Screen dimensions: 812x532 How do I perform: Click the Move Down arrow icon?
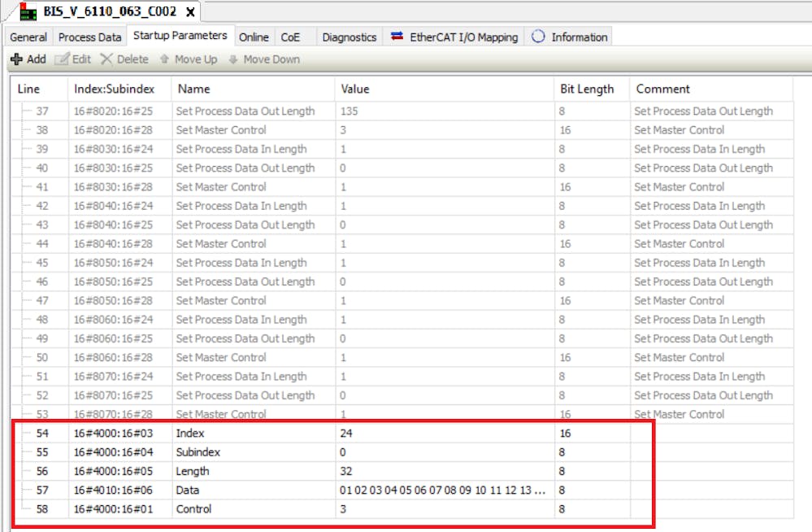[x=233, y=59]
